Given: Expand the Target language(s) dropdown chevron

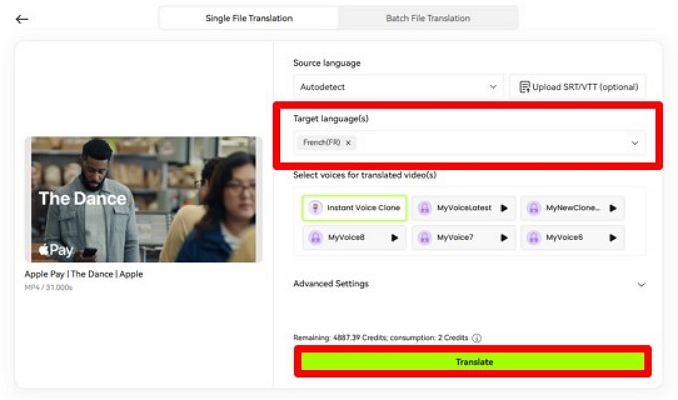Looking at the screenshot, I should point(634,143).
